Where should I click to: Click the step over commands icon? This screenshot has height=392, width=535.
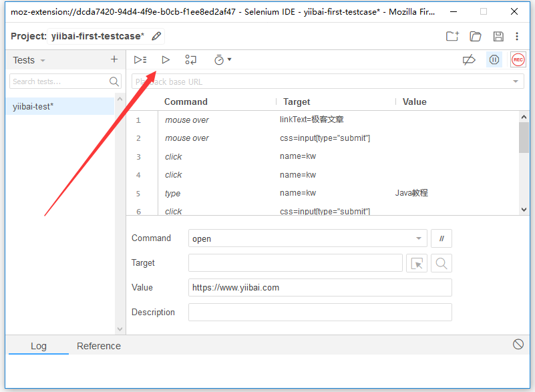coord(191,59)
